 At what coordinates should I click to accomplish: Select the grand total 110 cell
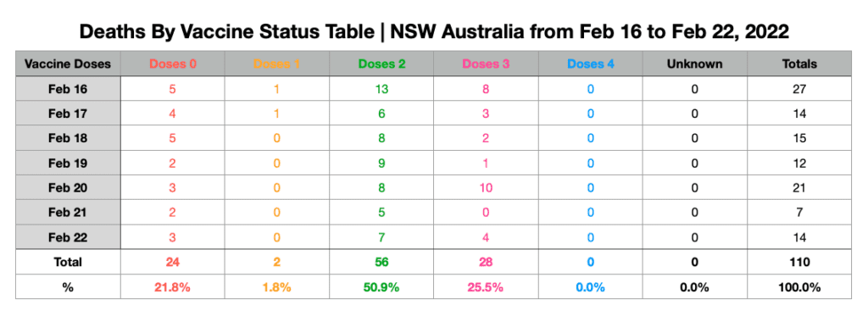799,262
